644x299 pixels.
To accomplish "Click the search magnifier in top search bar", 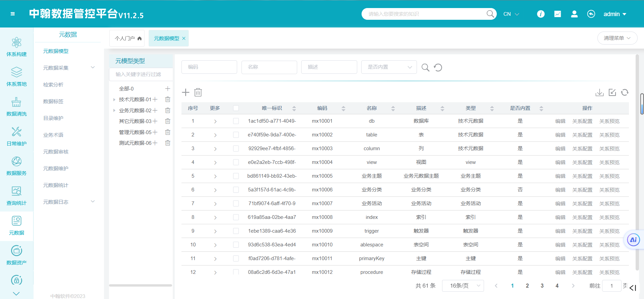I will (x=490, y=14).
